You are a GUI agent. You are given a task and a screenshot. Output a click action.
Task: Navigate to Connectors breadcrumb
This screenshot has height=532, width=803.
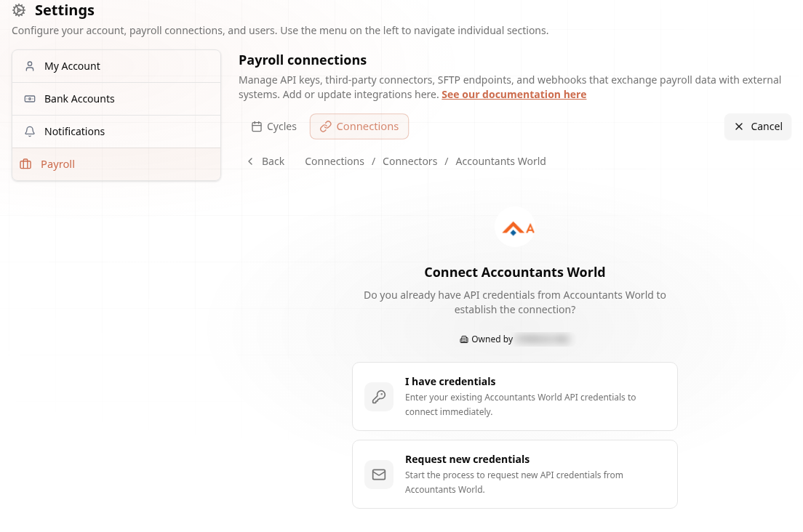click(x=410, y=161)
